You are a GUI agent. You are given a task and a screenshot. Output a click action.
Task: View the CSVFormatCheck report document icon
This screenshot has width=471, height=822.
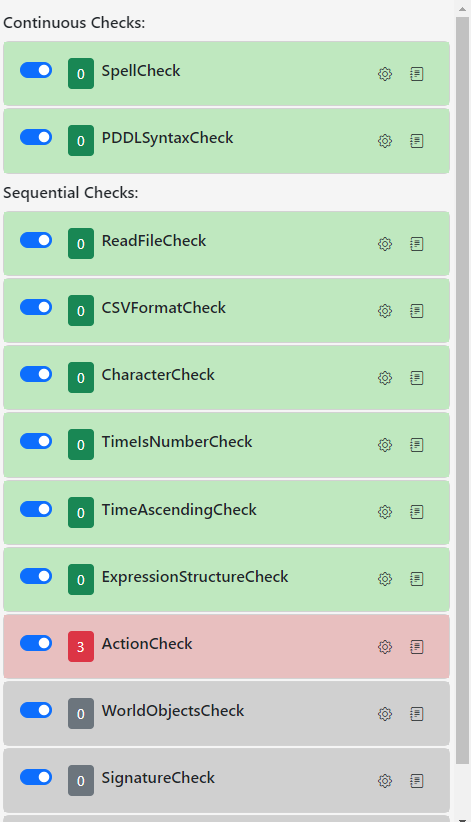pos(416,311)
